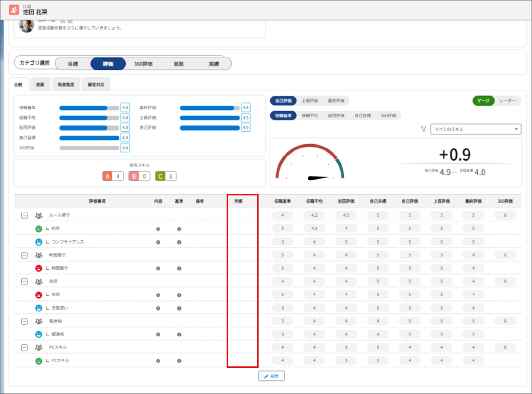Screen dimensions: 532x394
Task: Click the 最終評価 progress bar
Action: (209, 108)
